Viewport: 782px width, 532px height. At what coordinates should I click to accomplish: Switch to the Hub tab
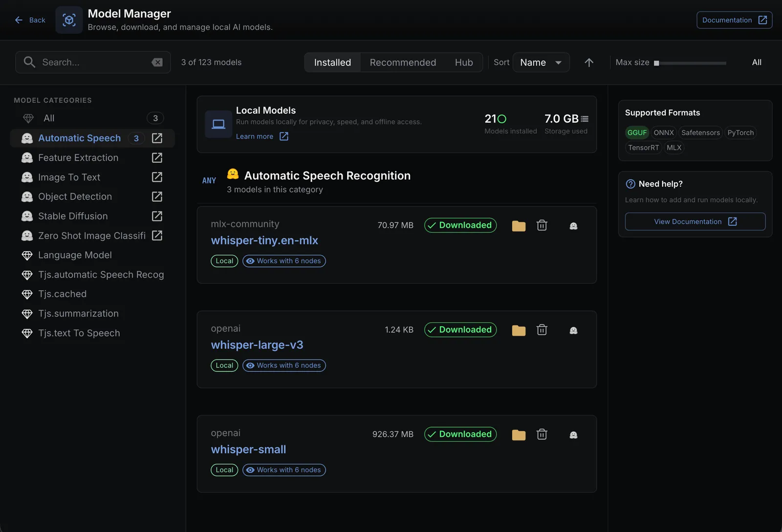(x=464, y=63)
